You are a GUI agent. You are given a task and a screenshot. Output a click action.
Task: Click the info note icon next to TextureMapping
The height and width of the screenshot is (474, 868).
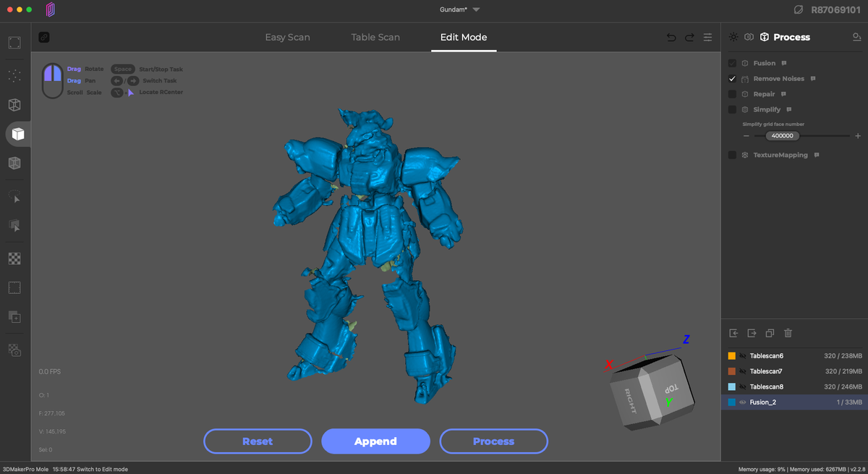click(x=816, y=155)
